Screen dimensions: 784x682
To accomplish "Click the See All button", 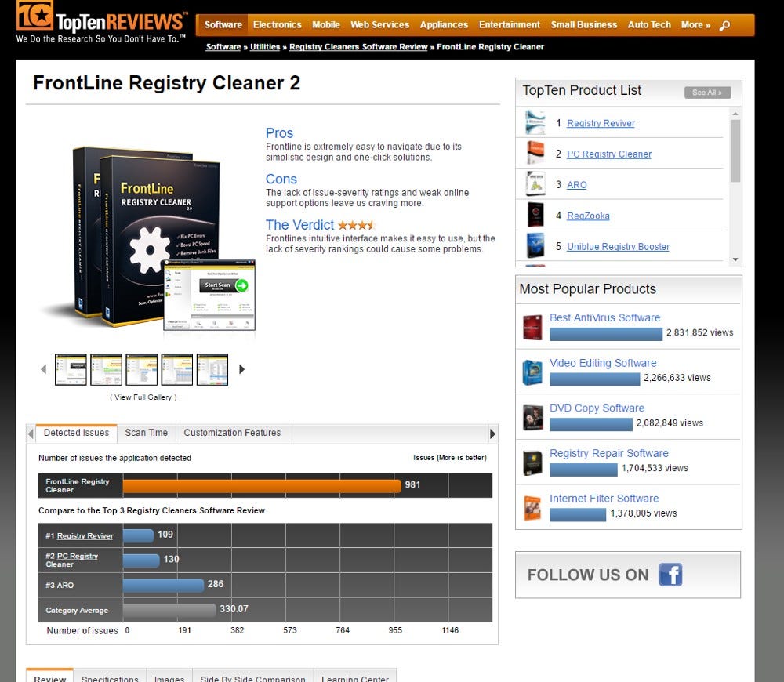I will (707, 93).
